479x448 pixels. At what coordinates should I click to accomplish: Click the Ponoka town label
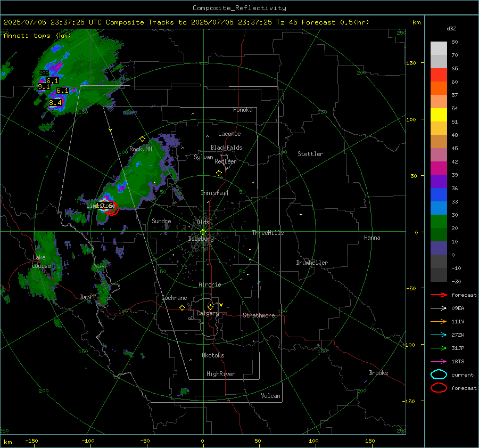(x=243, y=110)
